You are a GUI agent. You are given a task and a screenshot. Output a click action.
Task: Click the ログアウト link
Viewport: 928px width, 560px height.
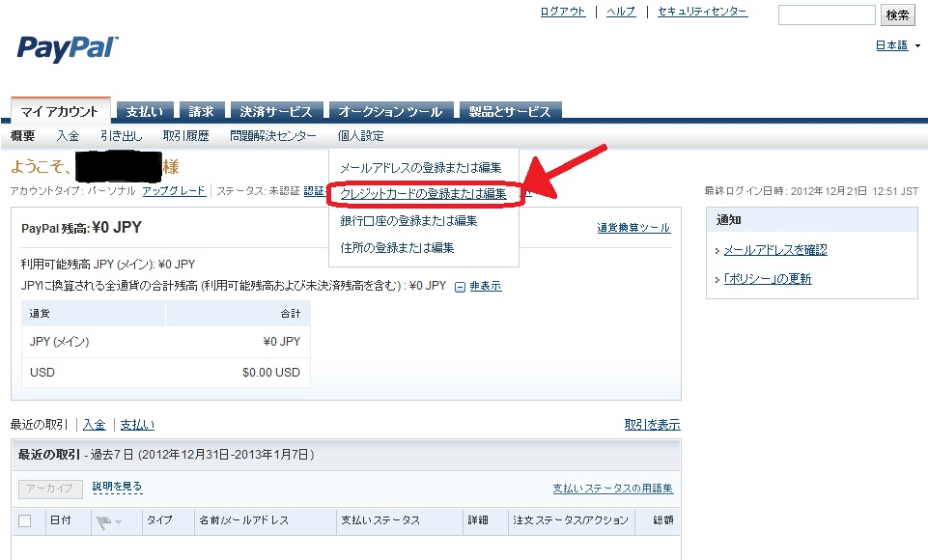pos(563,12)
